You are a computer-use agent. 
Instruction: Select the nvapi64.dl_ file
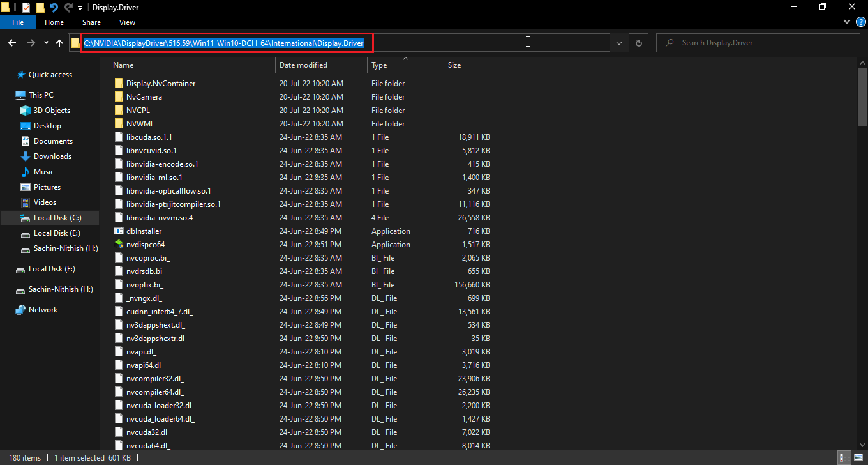[145, 365]
